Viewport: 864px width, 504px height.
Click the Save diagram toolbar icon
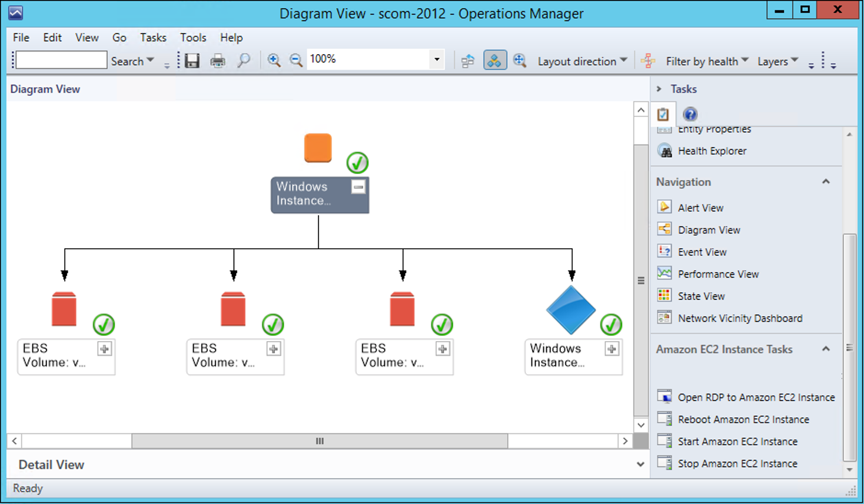192,61
